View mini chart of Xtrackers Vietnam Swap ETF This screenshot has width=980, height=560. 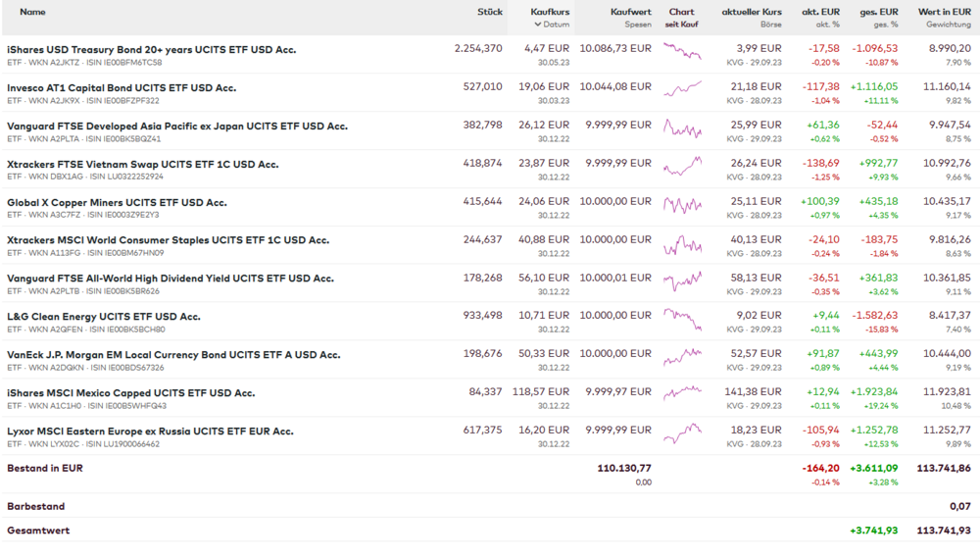click(x=682, y=166)
